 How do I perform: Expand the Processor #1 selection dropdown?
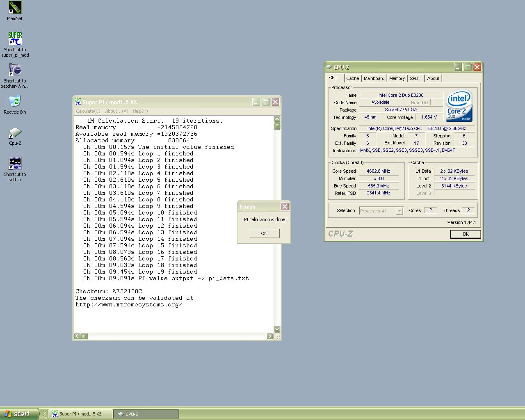(x=399, y=211)
